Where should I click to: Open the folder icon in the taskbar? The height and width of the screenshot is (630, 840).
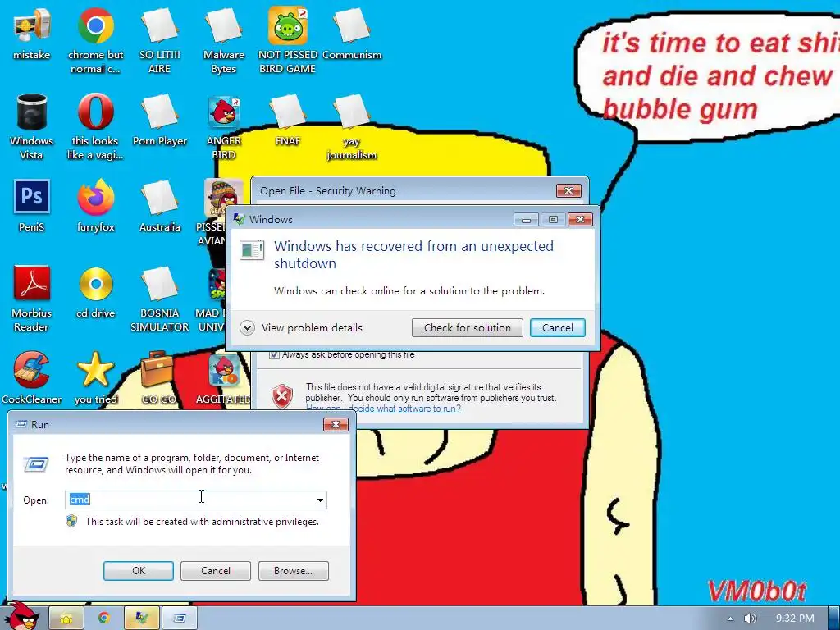coord(66,619)
